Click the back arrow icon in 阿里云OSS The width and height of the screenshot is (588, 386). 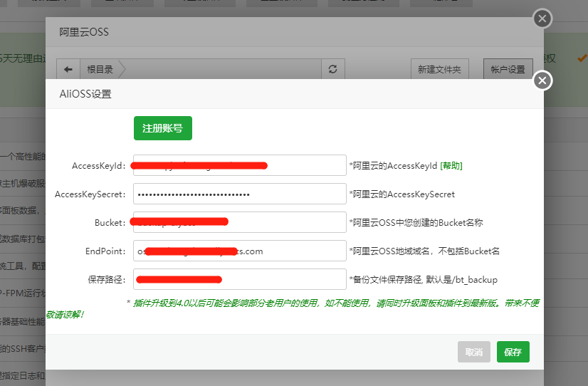point(68,69)
